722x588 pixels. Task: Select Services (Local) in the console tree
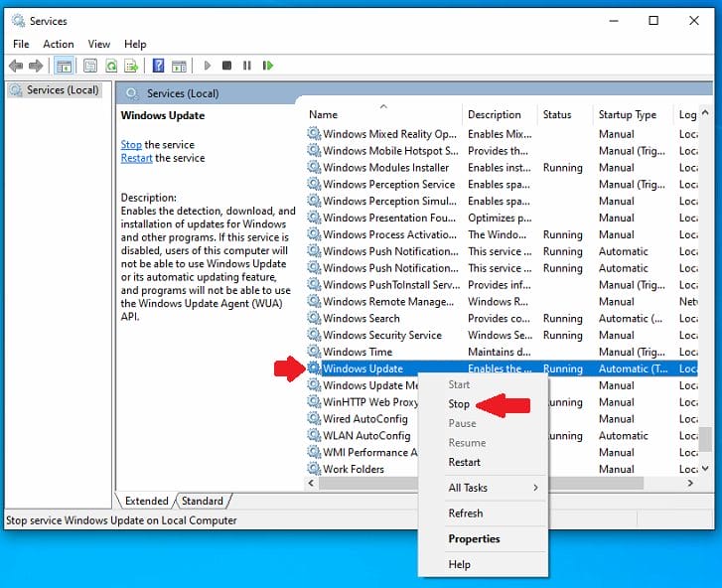[63, 90]
